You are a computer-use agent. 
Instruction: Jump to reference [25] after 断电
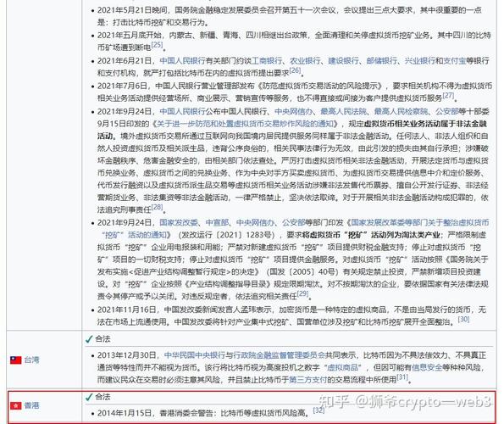pos(157,45)
